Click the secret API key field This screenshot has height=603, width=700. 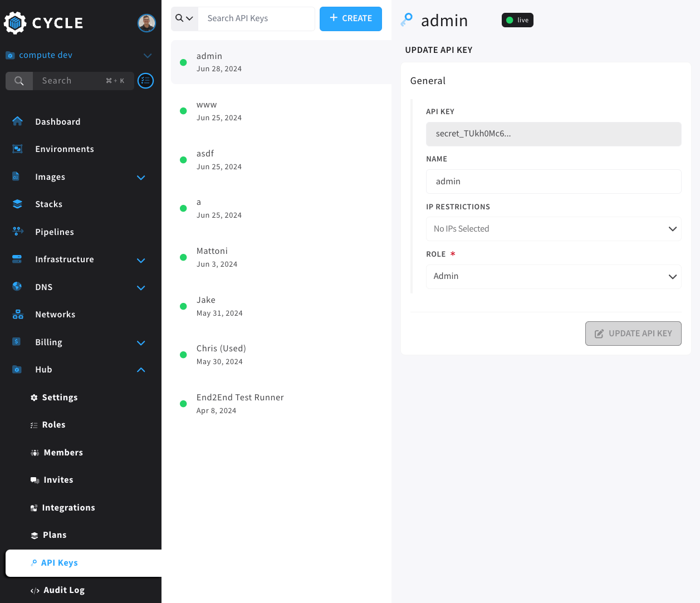coord(554,134)
